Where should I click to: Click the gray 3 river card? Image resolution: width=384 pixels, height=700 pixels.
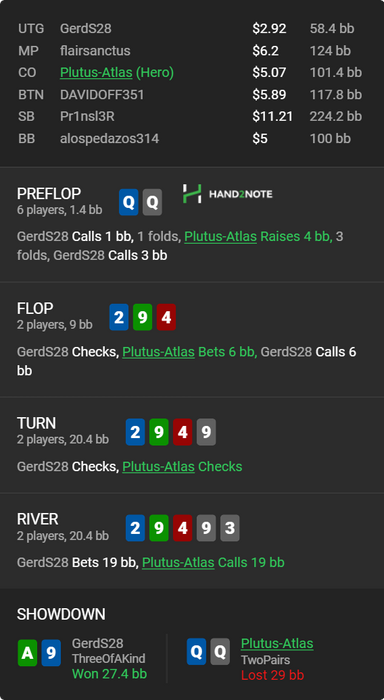pos(230,528)
